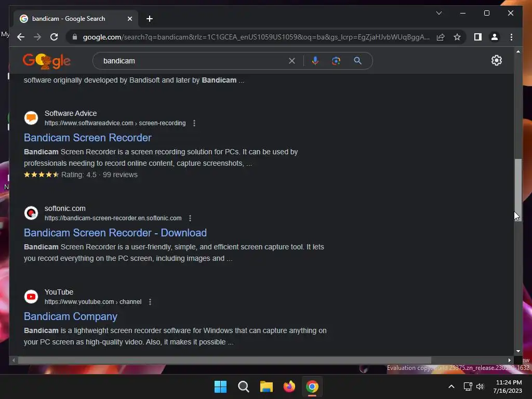
Task: Click the softwareadvice.com URL breadcrumb
Action: tap(115, 123)
